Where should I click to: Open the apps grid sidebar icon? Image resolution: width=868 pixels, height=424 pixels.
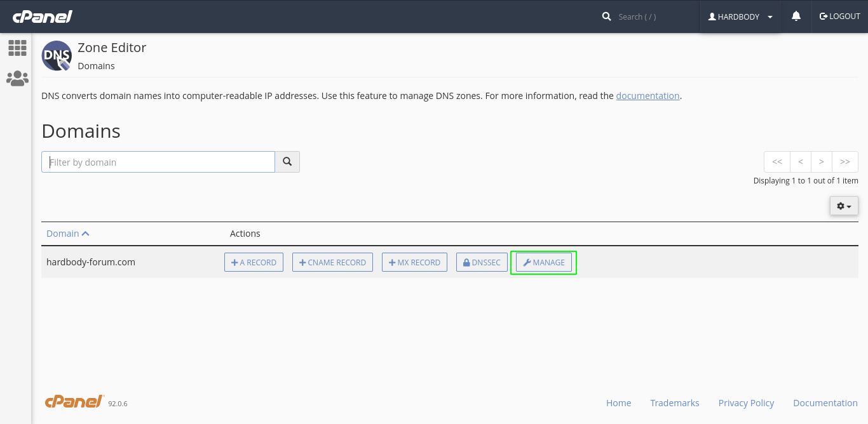17,48
